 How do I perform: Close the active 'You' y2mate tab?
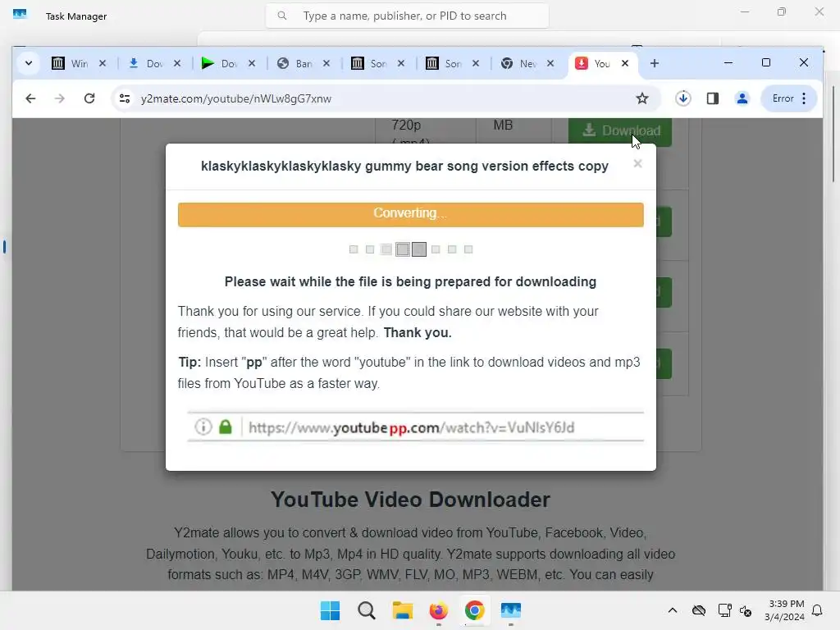point(624,63)
